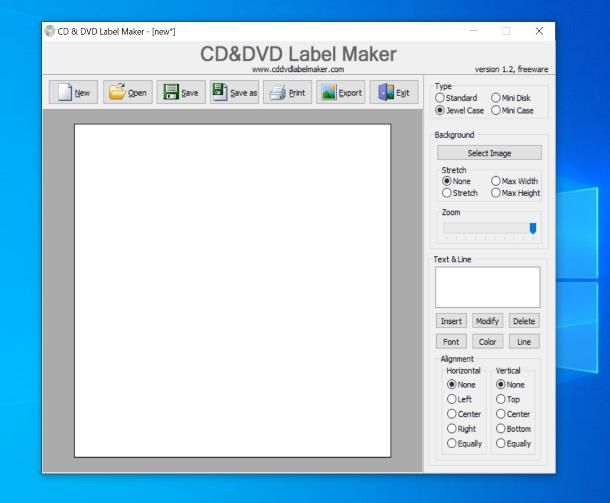Align text vertically to Center
610x503 pixels.
pos(513,414)
